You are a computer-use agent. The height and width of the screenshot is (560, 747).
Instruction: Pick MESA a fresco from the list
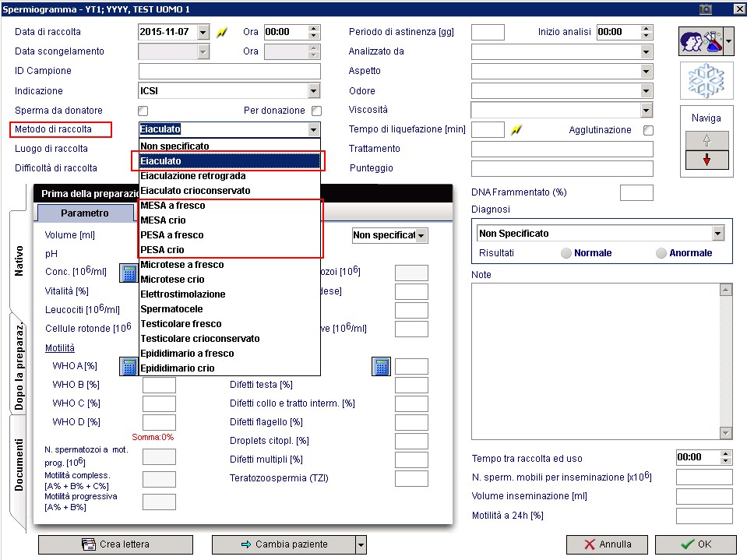230,206
